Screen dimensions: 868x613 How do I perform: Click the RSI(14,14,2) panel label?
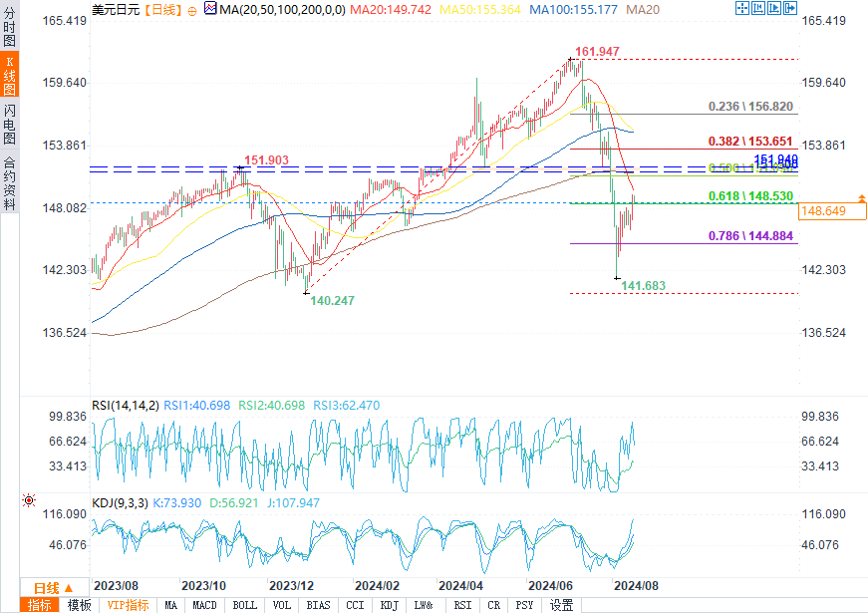coord(126,406)
